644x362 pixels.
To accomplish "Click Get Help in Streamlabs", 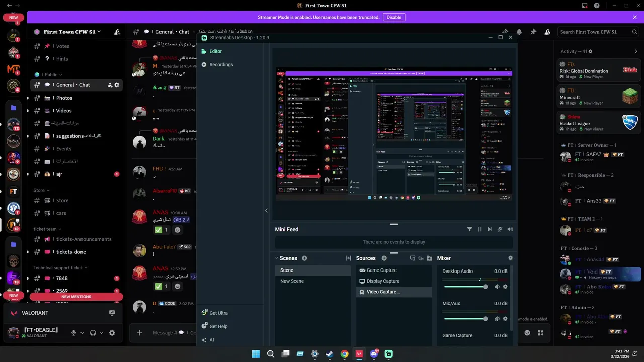I will (x=215, y=327).
